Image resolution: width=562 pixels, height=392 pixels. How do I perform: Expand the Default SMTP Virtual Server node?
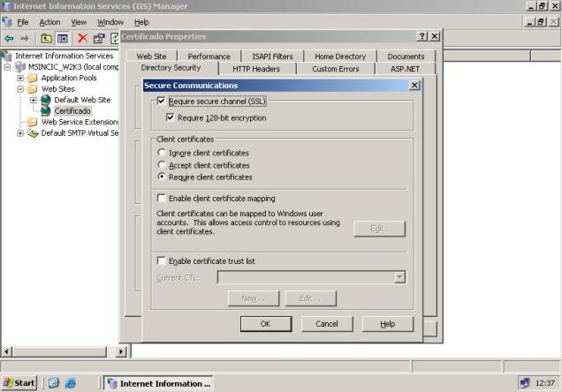21,133
